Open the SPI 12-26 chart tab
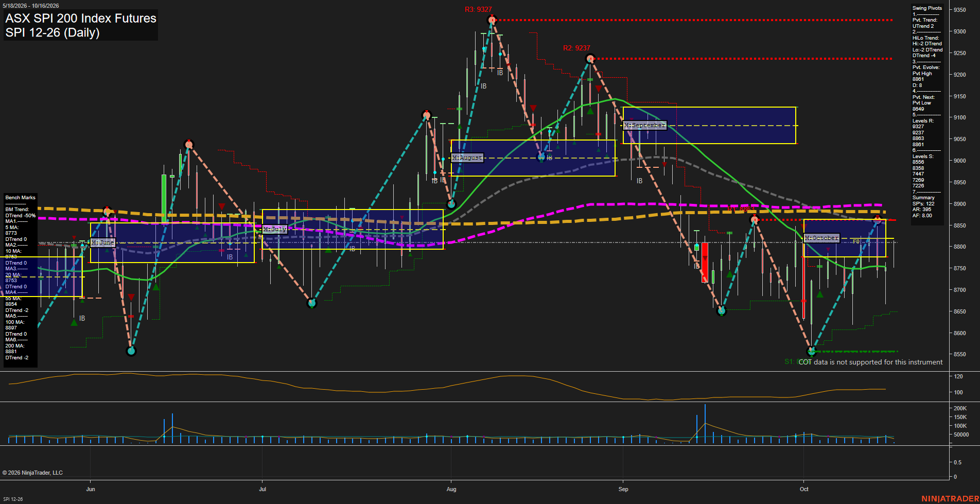The height and width of the screenshot is (504, 980). pos(13,499)
